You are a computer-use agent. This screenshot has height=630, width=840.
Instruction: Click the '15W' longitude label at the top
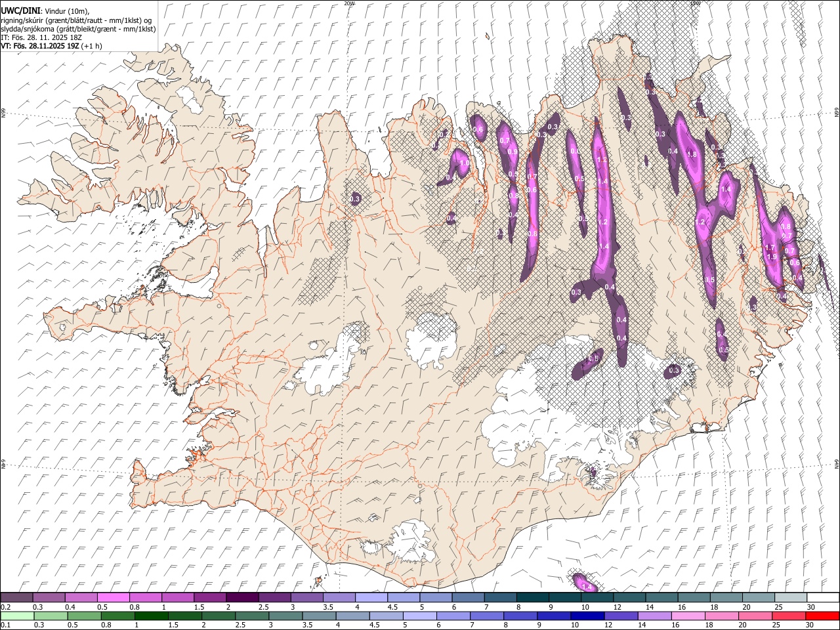pyautogui.click(x=695, y=3)
